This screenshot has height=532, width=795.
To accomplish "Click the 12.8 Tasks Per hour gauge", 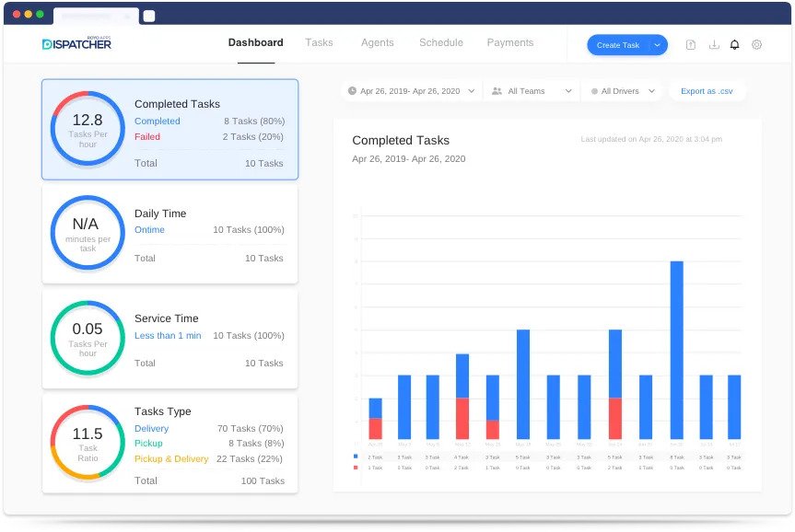I will [88, 129].
